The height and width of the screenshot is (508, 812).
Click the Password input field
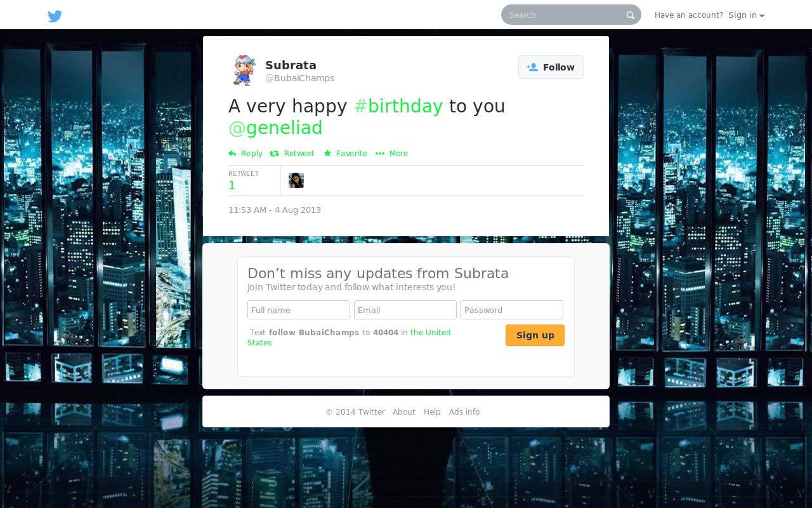point(512,310)
